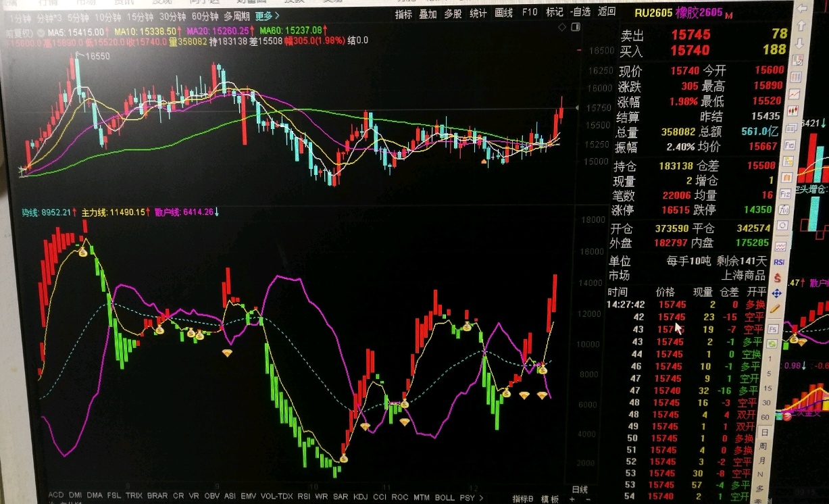Switch to the 5分钟 period tab

click(78, 17)
